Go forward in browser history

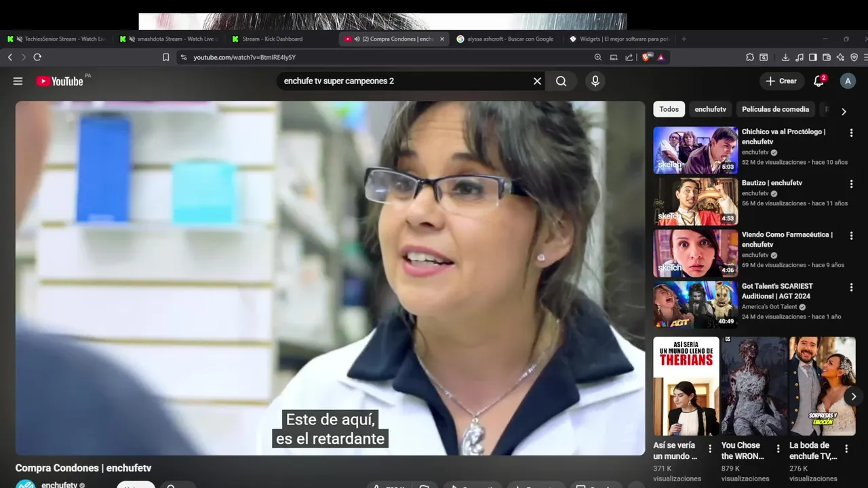[24, 58]
